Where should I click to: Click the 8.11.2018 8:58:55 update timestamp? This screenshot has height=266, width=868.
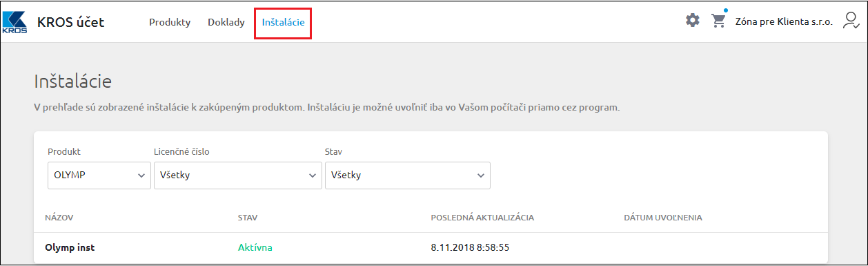coord(470,247)
